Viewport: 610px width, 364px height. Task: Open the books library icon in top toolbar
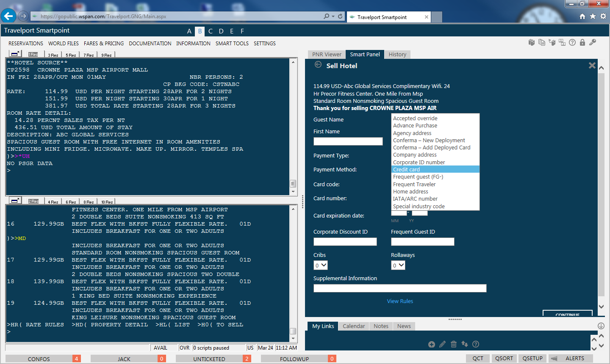pyautogui.click(x=532, y=42)
